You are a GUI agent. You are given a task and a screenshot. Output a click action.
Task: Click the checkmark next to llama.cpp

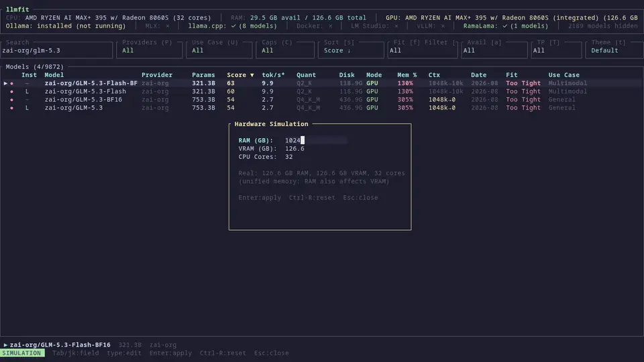click(x=233, y=26)
